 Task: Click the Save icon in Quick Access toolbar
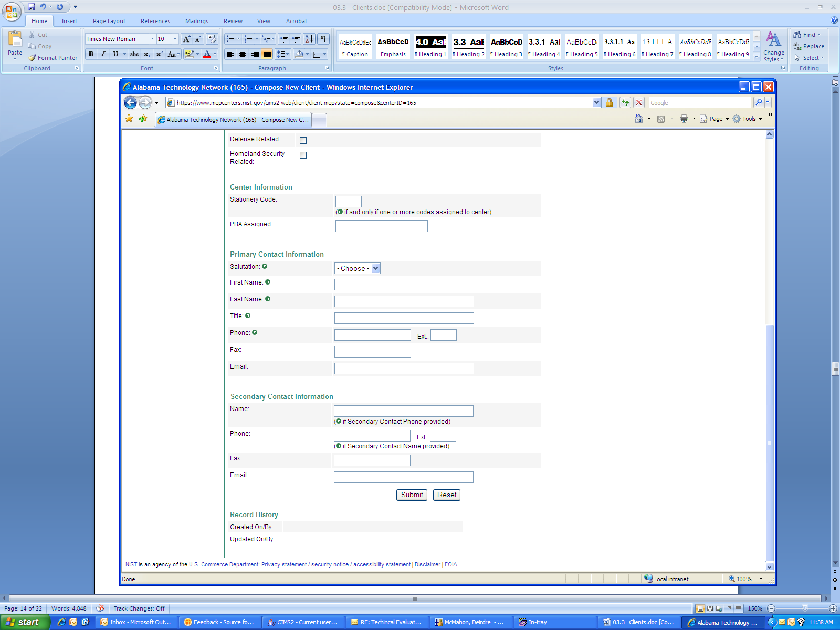31,7
